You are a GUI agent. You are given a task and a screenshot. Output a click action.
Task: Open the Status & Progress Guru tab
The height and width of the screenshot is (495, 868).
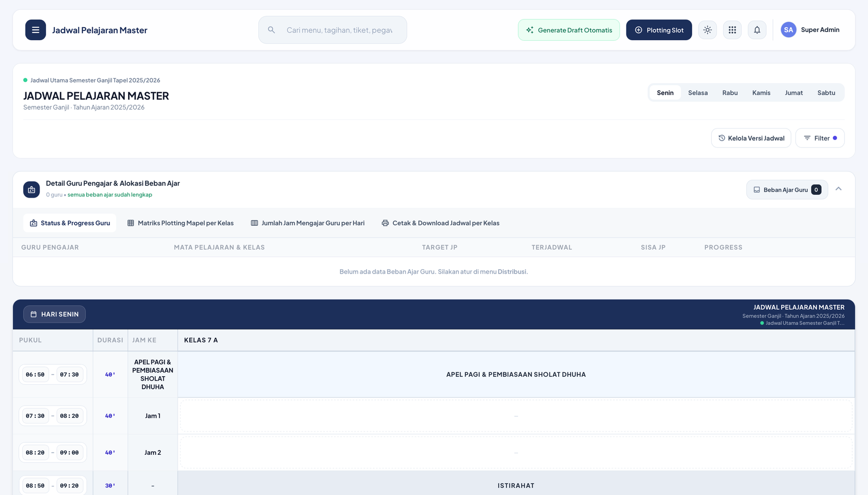[69, 223]
